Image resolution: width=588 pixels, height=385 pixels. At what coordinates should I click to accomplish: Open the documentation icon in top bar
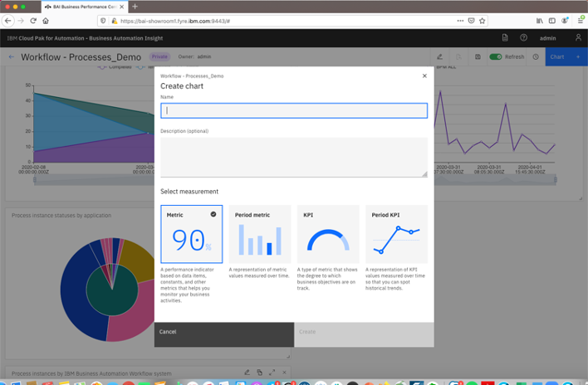click(505, 38)
